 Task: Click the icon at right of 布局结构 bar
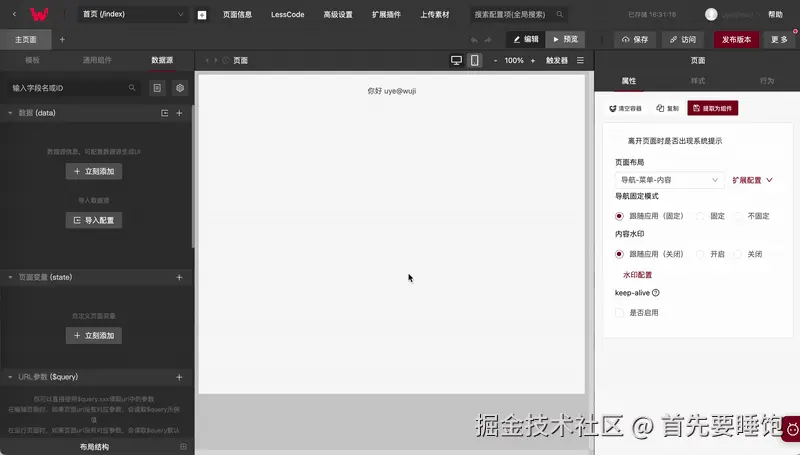coord(183,447)
